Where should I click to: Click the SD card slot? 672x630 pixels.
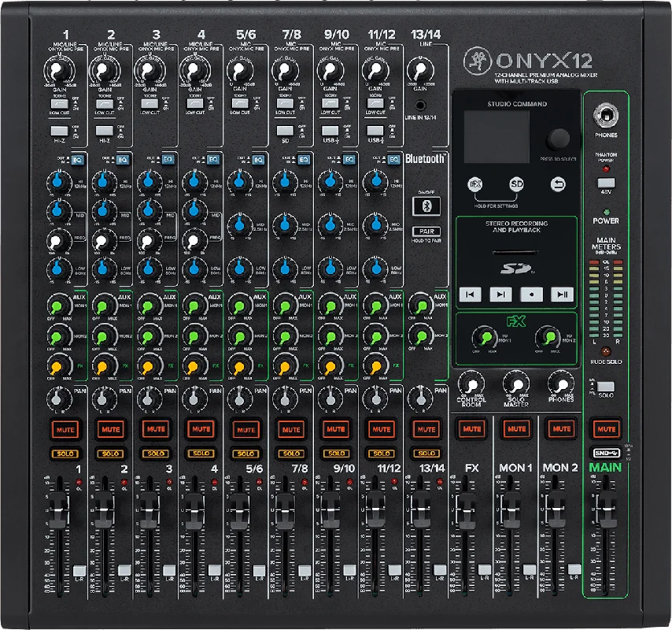pyautogui.click(x=515, y=253)
